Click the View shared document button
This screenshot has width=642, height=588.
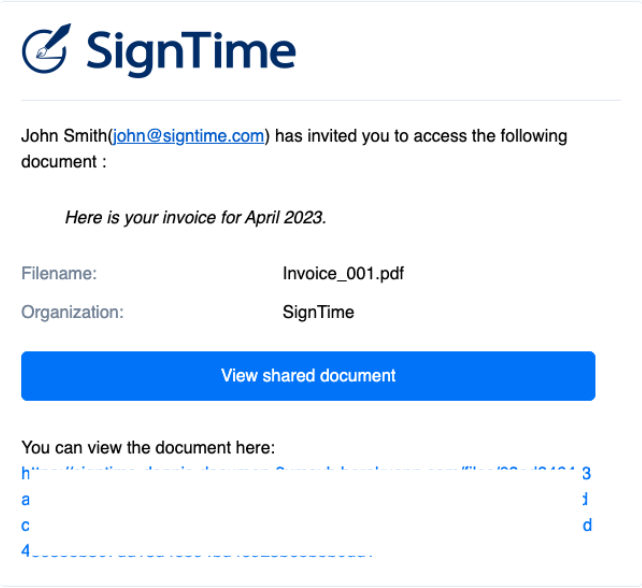pos(308,375)
